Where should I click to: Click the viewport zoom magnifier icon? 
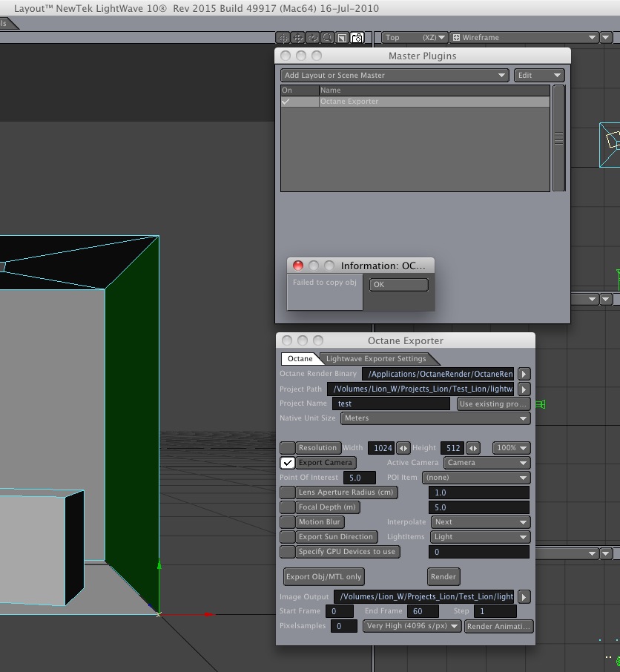tap(327, 38)
